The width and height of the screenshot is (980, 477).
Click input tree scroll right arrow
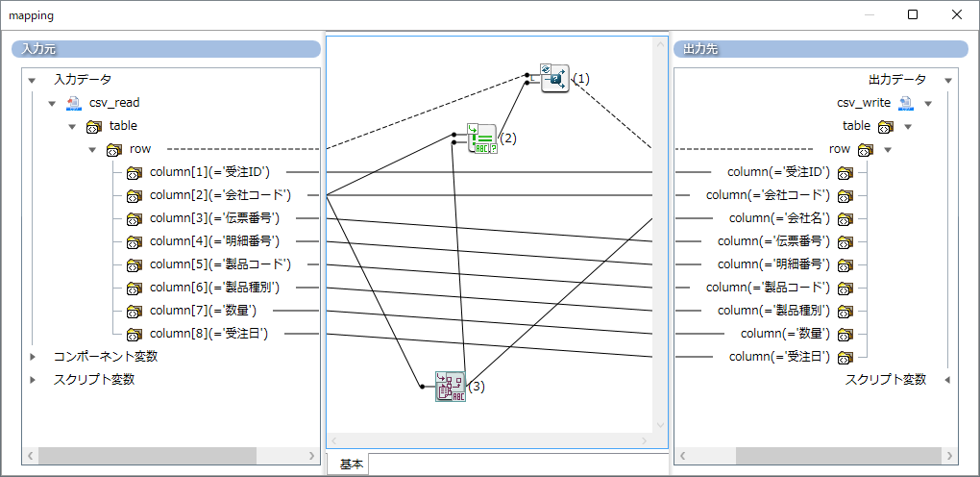(x=312, y=456)
